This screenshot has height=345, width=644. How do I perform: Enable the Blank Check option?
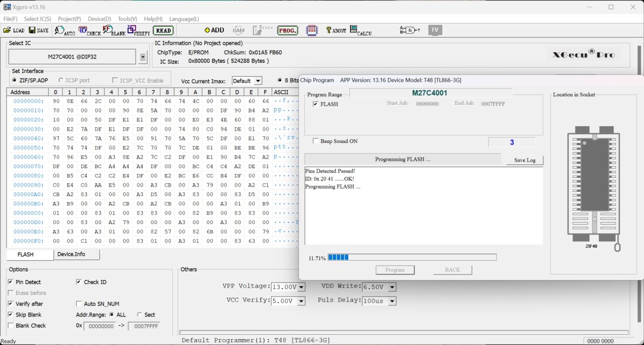[11, 326]
